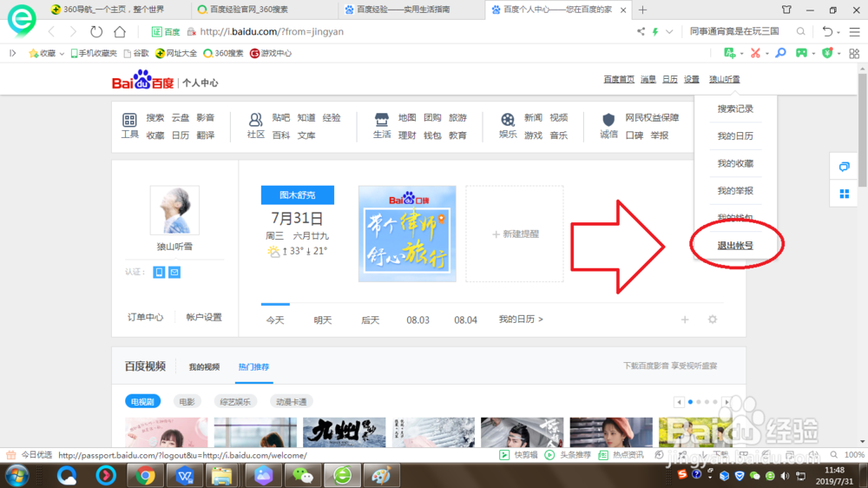Open the 狼山听雪 username menu
This screenshot has width=868, height=488.
pos(725,79)
